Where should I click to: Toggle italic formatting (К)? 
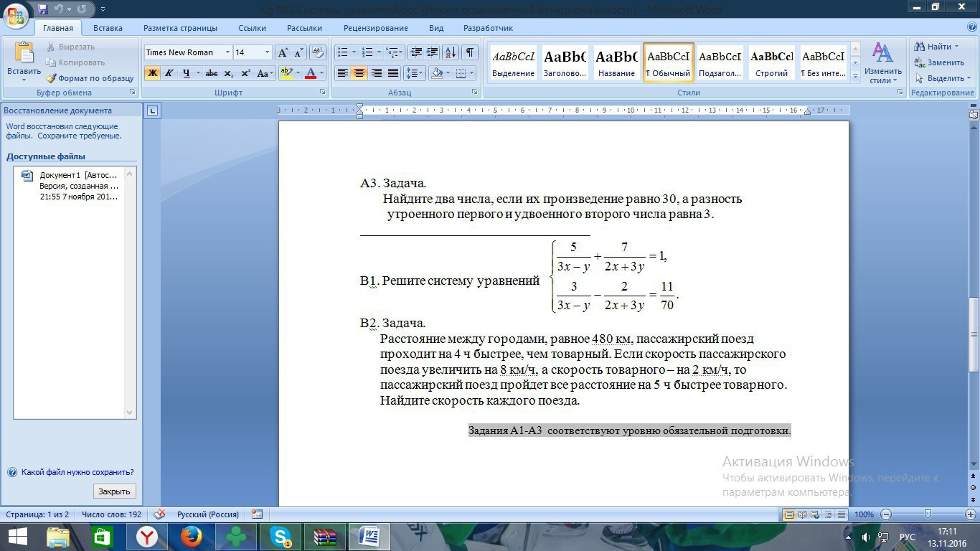(x=169, y=73)
